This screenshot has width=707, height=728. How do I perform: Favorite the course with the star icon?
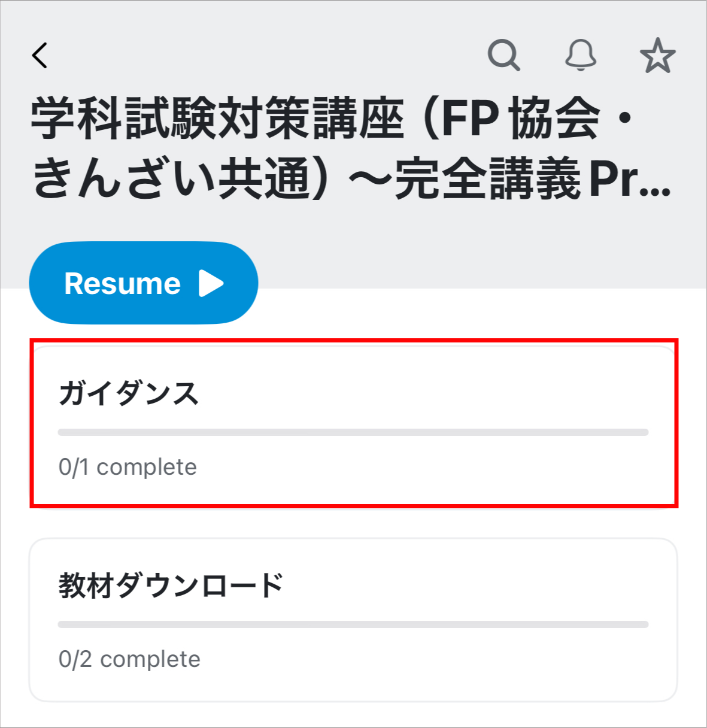click(x=657, y=56)
